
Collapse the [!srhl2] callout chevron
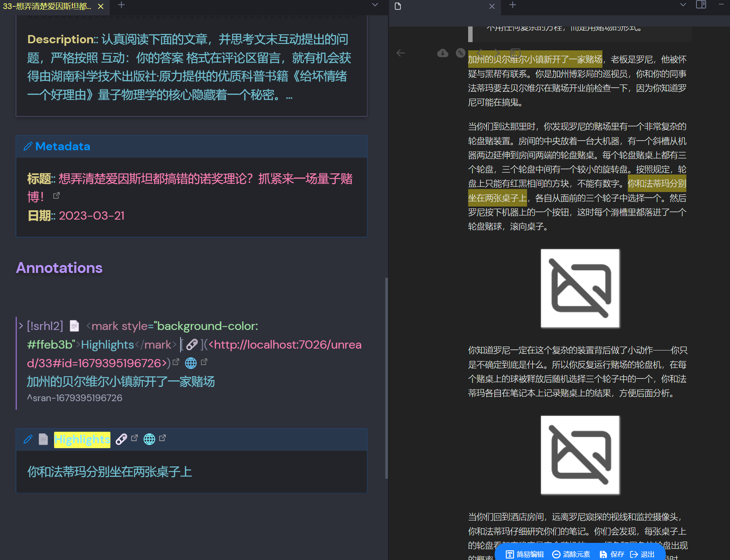coord(21,326)
